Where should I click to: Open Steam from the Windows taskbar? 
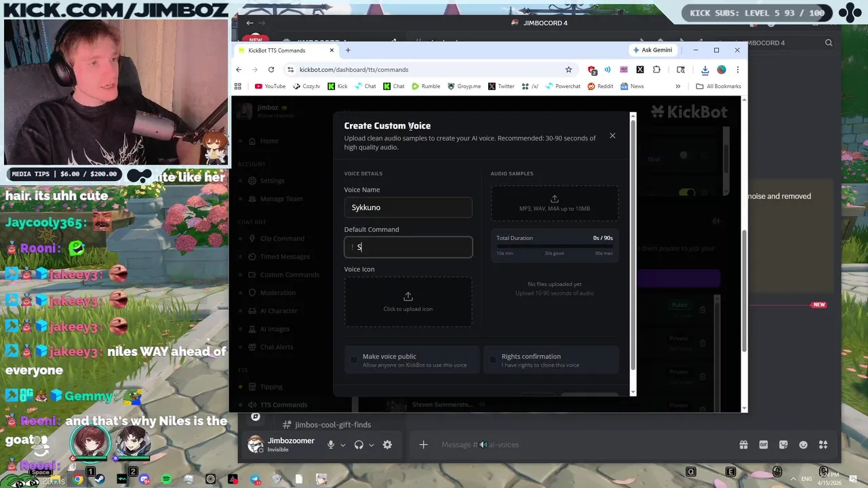pos(100,479)
